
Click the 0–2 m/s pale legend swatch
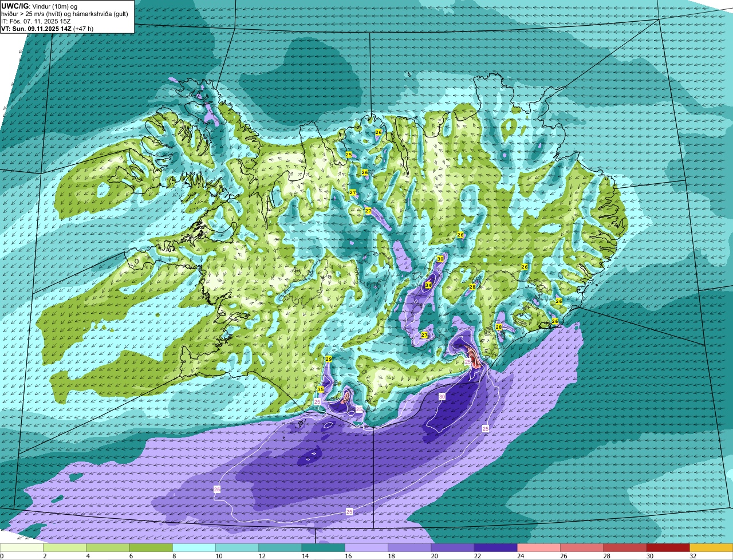(22, 548)
